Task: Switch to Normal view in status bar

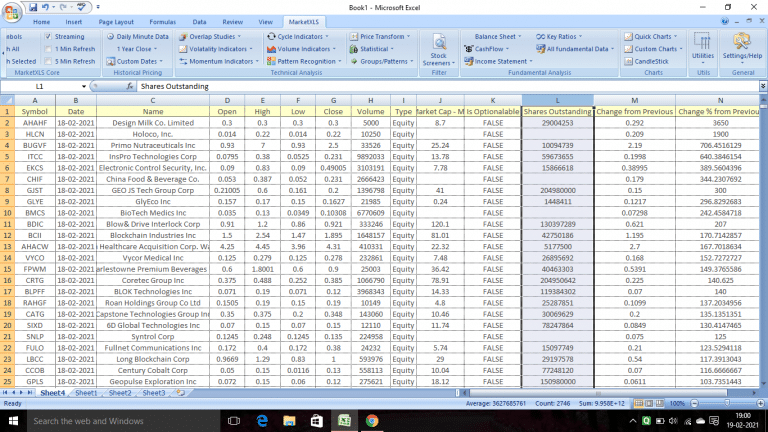Action: pos(638,404)
